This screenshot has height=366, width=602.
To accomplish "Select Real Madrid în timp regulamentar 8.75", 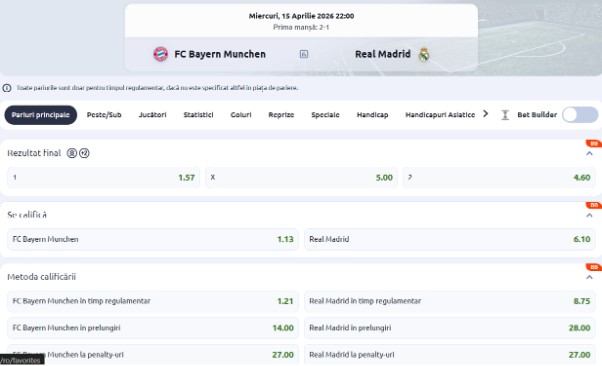I will click(x=450, y=301).
